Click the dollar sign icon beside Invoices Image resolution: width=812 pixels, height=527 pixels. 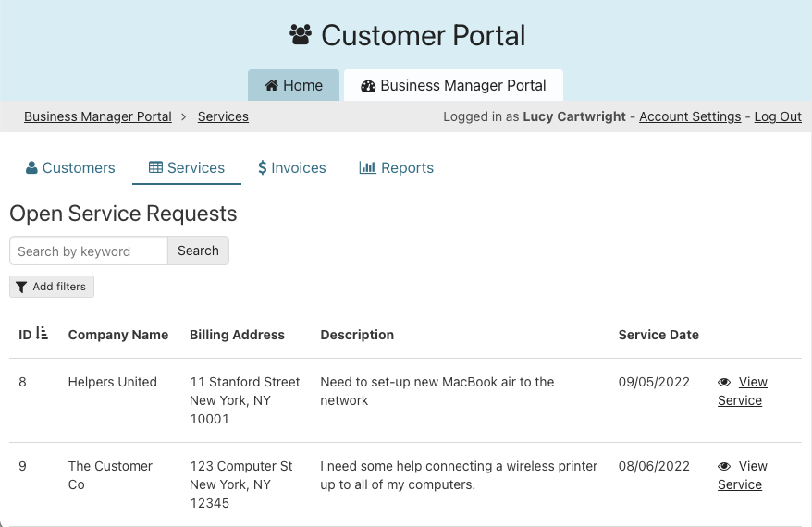click(263, 168)
